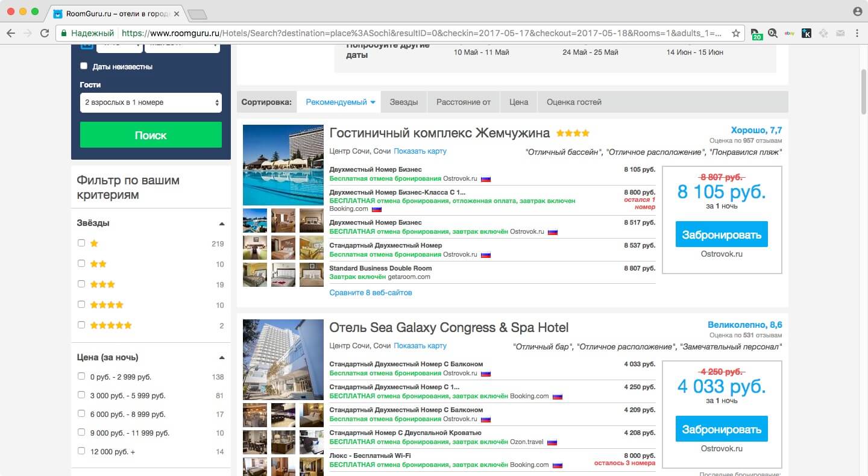Check price range 12 000 руб. +
This screenshot has width=868, height=476.
click(x=81, y=451)
